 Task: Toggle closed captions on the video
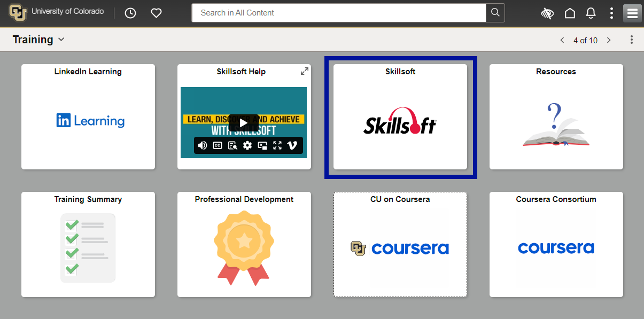(218, 145)
